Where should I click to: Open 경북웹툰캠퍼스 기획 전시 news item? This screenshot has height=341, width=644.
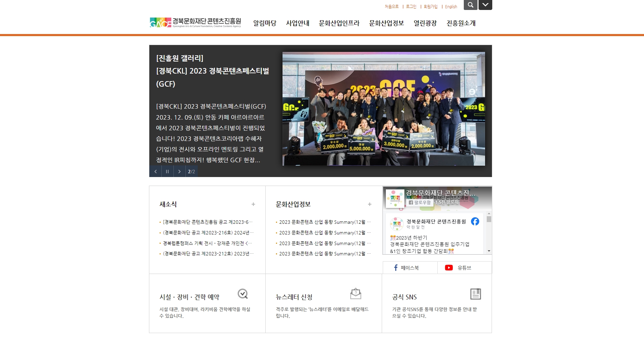207,243
